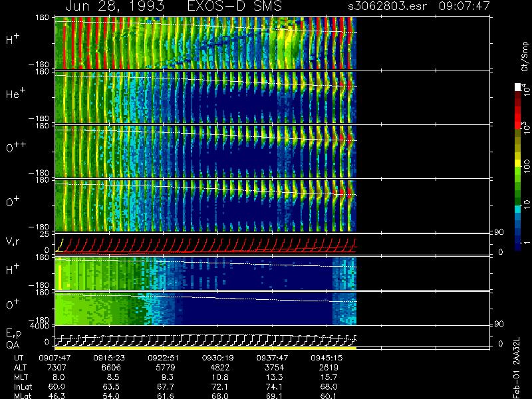Click the InLat value '74.1'
This screenshot has height=399, width=532.
click(x=274, y=386)
